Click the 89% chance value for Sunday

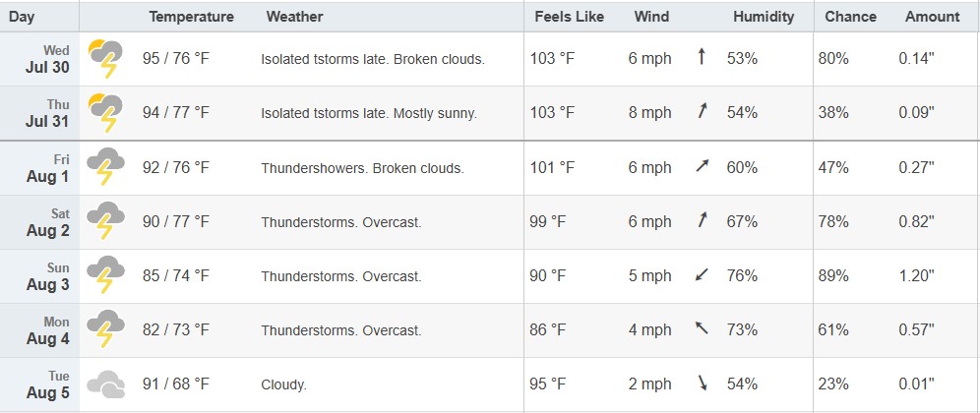coord(833,275)
